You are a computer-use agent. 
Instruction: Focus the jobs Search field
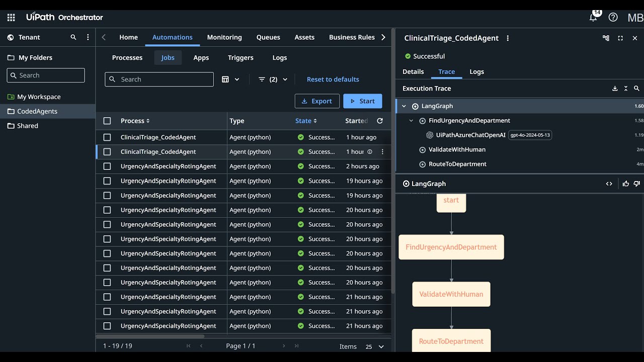159,79
